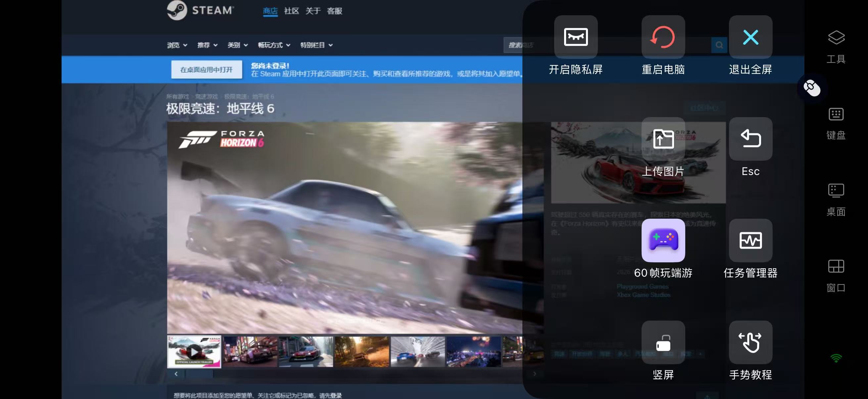Click the 所有游戏 breadcrumb link
Viewport: 868px width, 399px height.
177,97
